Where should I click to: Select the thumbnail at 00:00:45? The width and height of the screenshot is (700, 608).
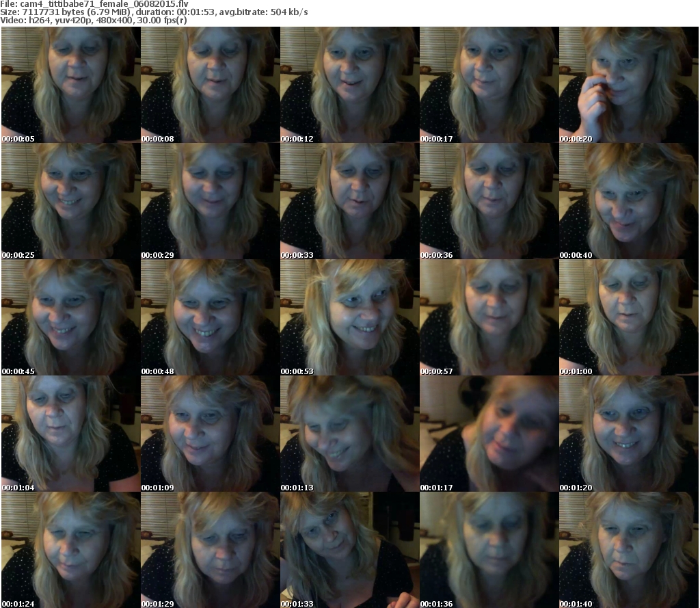click(x=71, y=317)
